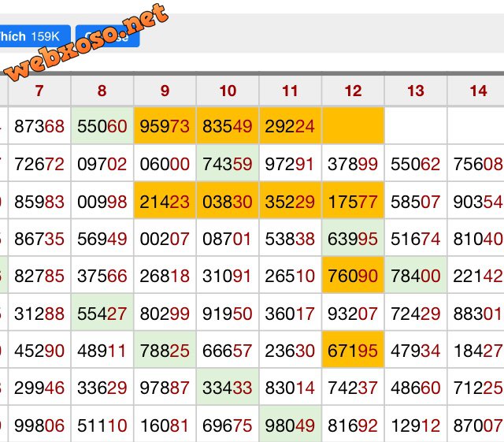Click highlighted cell 17577

coord(353,201)
